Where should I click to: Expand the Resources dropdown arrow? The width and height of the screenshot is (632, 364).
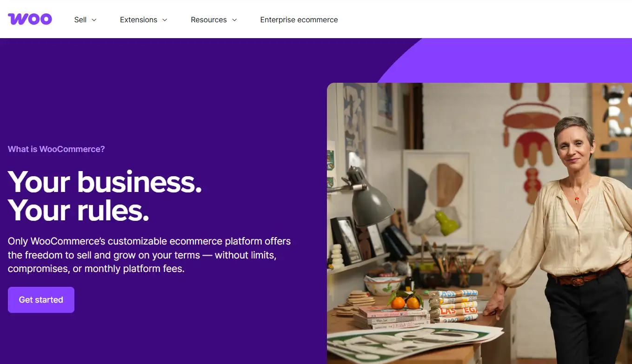click(x=234, y=20)
